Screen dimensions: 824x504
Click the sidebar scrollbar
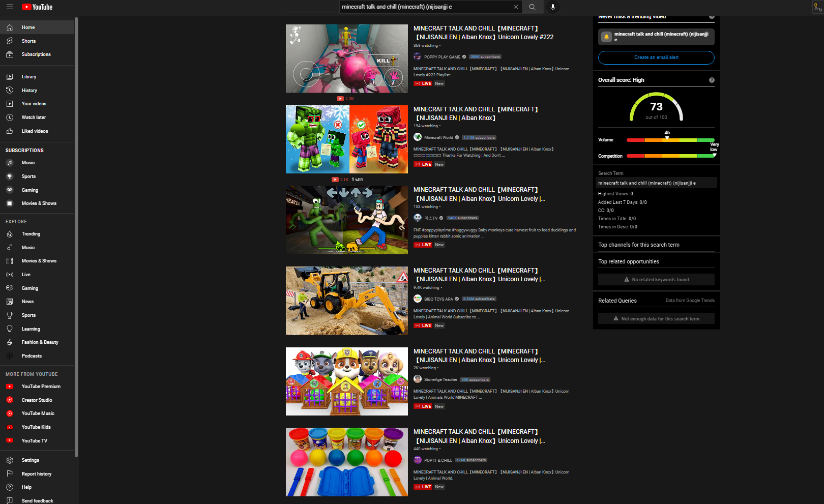pos(76,236)
